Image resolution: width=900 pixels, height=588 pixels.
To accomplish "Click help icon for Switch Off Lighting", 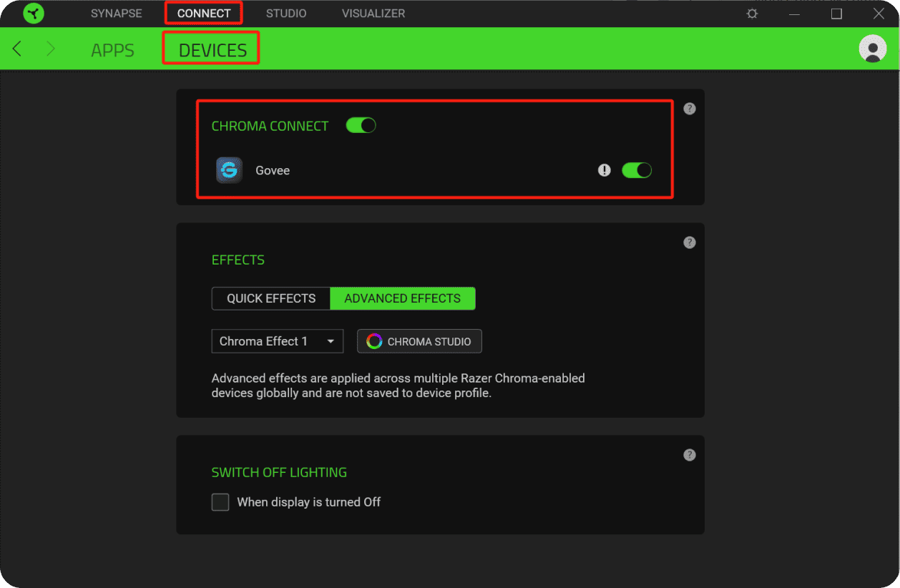I will (689, 455).
